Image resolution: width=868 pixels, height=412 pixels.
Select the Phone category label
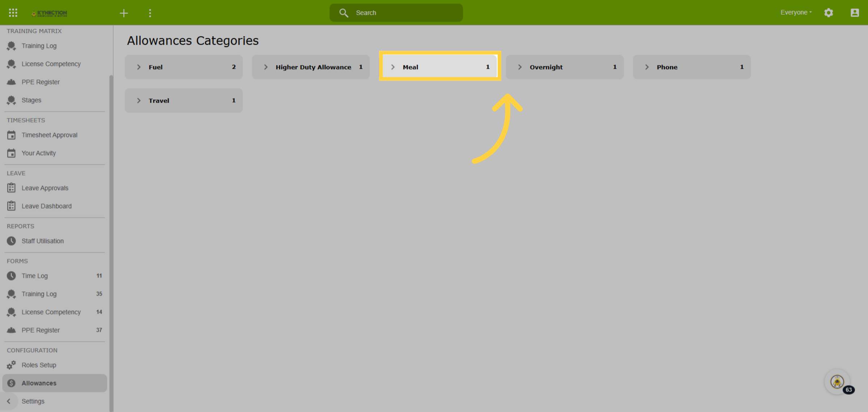point(667,67)
